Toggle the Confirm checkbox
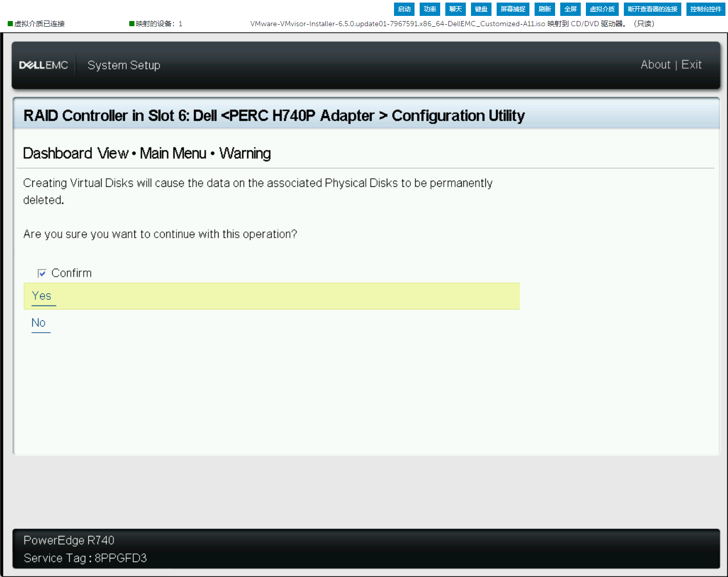The height and width of the screenshot is (577, 728). [x=42, y=273]
